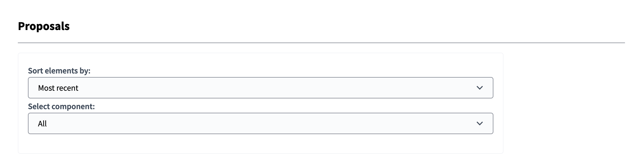Viewport: 644px width, 160px height.
Task: Change component filter from 'All'
Action: tap(260, 123)
